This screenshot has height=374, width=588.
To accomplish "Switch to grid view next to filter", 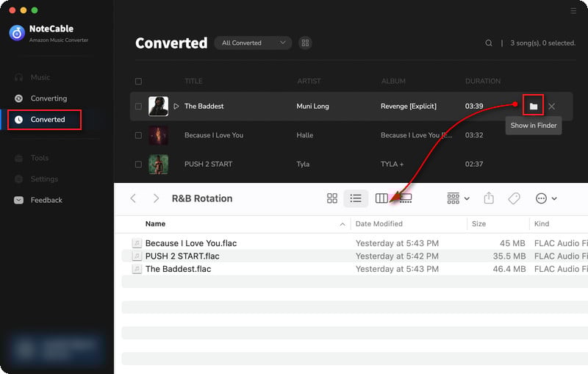I will (305, 43).
